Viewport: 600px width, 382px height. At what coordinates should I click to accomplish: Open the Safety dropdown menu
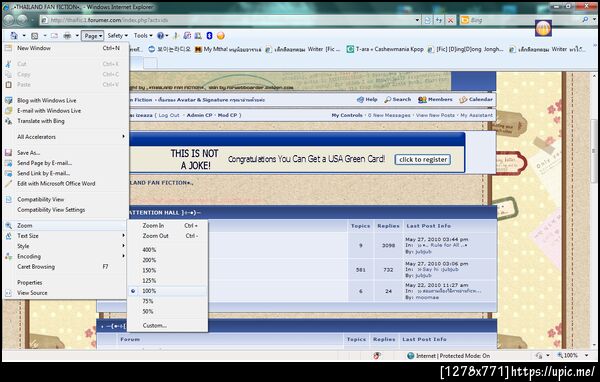click(x=117, y=36)
